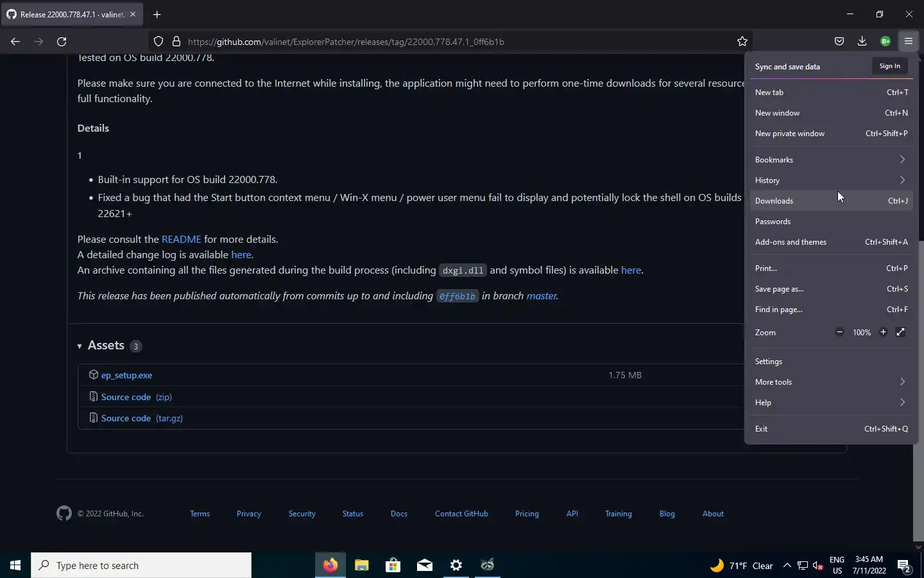The height and width of the screenshot is (578, 924).
Task: Open Downloads from the menu
Action: pyautogui.click(x=831, y=200)
